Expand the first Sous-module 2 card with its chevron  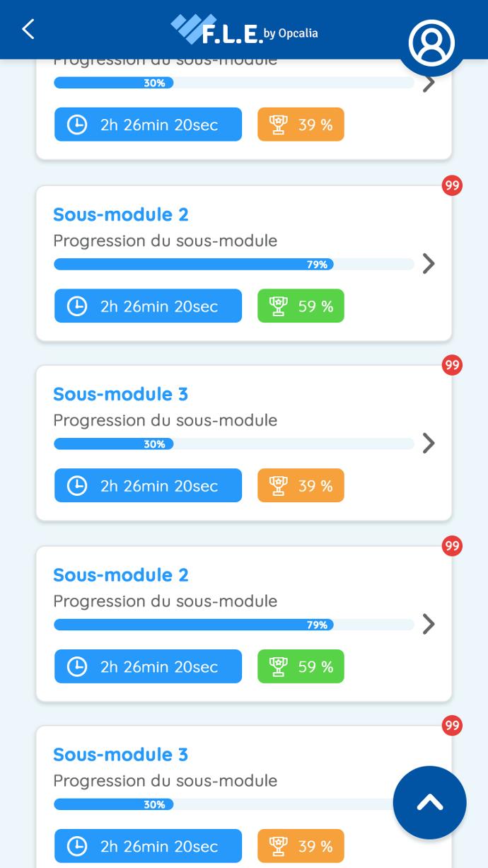point(429,264)
